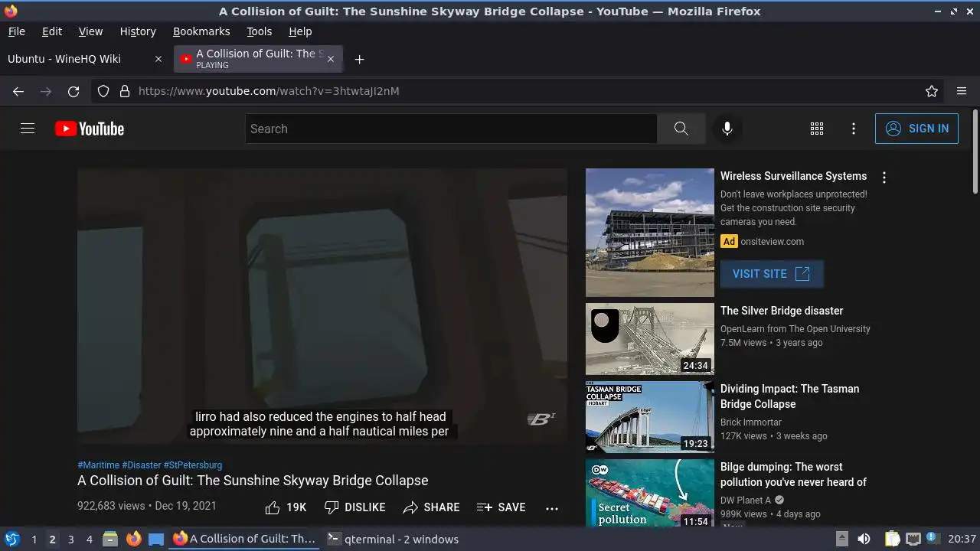Click the #Maritime hashtag
Screen dimensions: 980x551
click(99, 465)
